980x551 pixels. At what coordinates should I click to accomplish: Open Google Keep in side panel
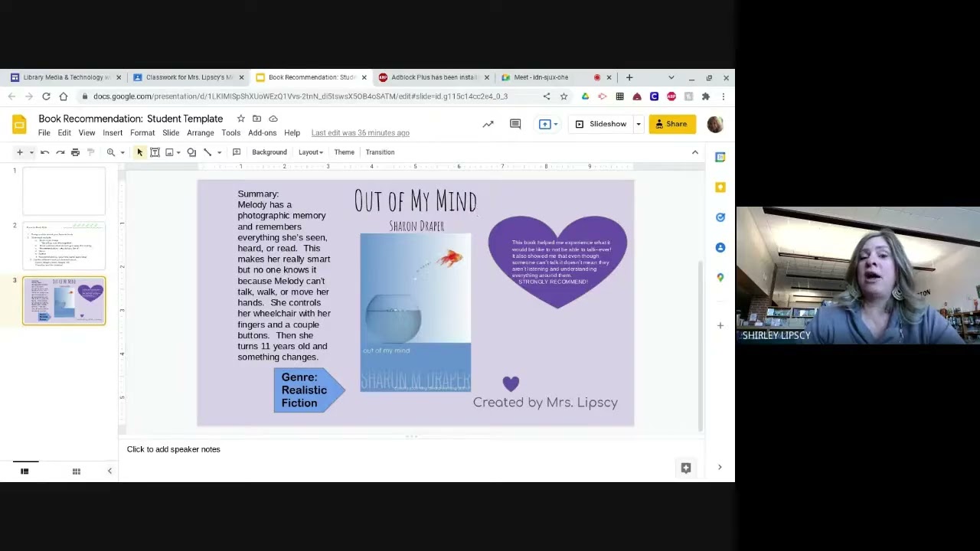point(720,187)
